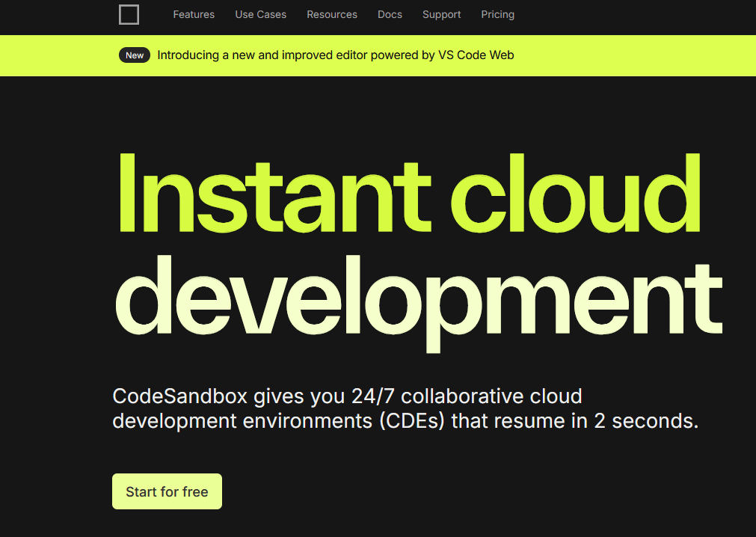The width and height of the screenshot is (756, 537).
Task: Go to the Docs page
Action: [390, 14]
